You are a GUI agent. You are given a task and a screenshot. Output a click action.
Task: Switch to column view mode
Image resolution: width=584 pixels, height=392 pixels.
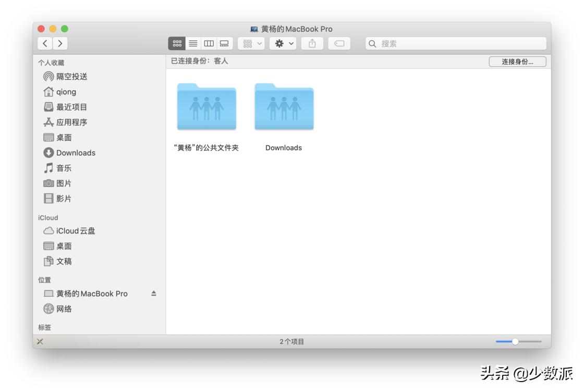point(209,44)
